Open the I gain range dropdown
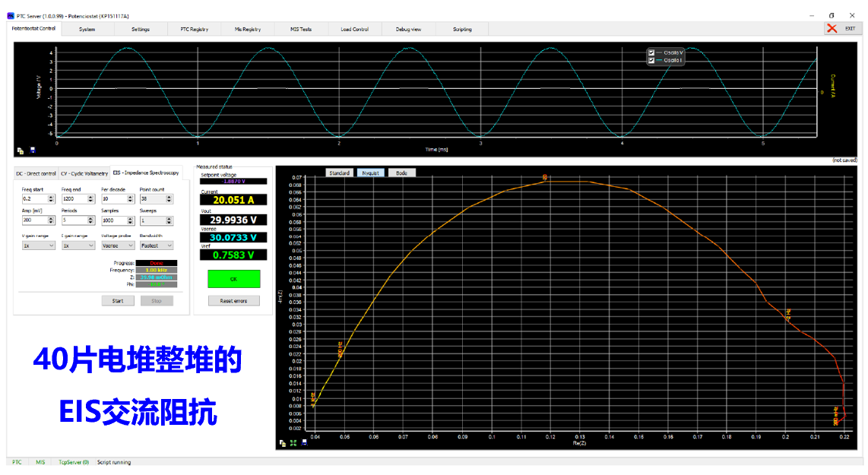The width and height of the screenshot is (868, 475). [78, 245]
